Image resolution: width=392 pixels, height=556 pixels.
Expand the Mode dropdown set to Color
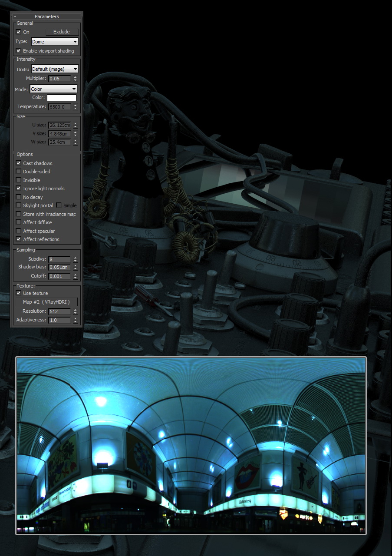pyautogui.click(x=53, y=89)
